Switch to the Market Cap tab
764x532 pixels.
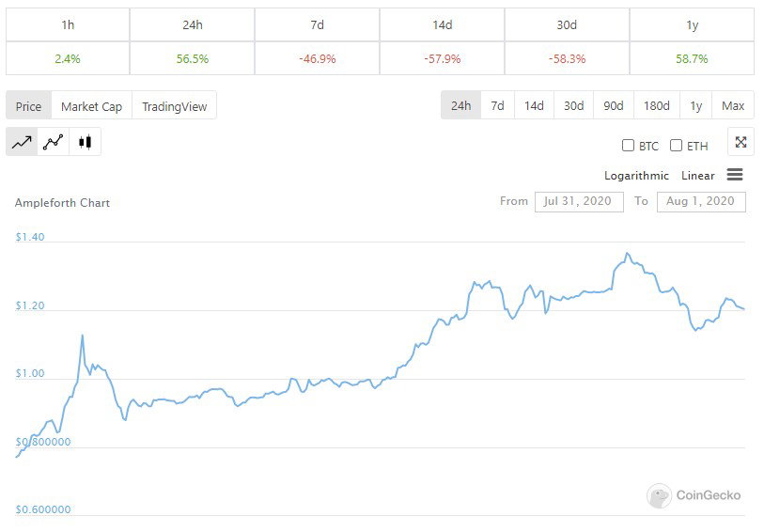coord(91,106)
